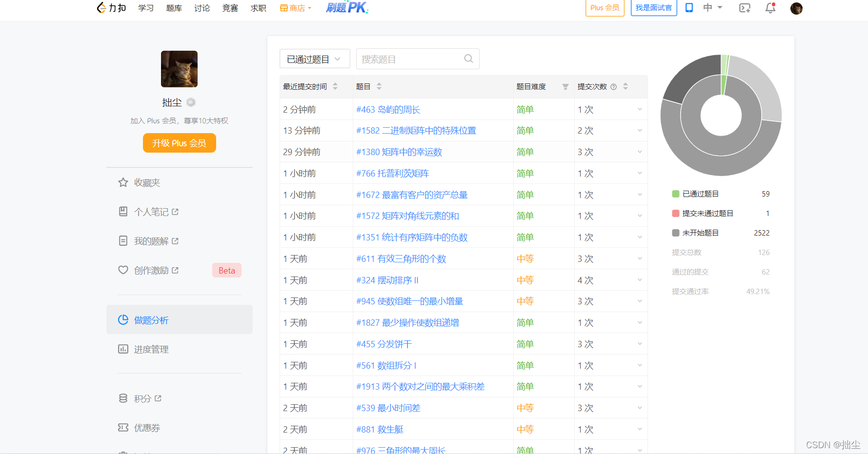Click the 个人笔记 notebook icon
The image size is (868, 454).
(123, 212)
